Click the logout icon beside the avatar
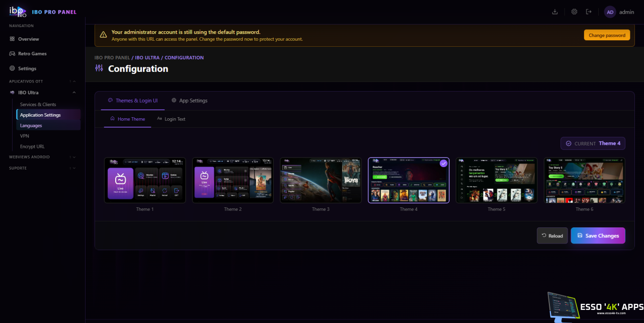The image size is (644, 323). point(589,12)
